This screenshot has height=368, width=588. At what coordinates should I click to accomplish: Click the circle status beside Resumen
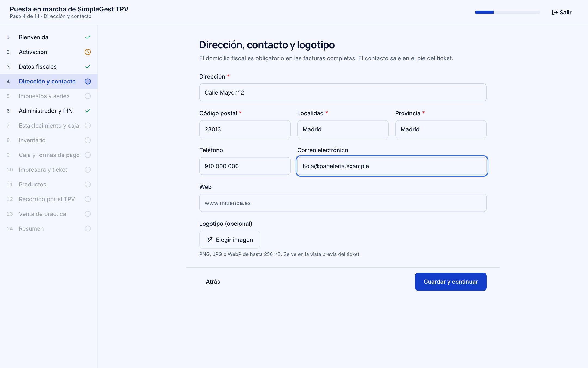88,228
